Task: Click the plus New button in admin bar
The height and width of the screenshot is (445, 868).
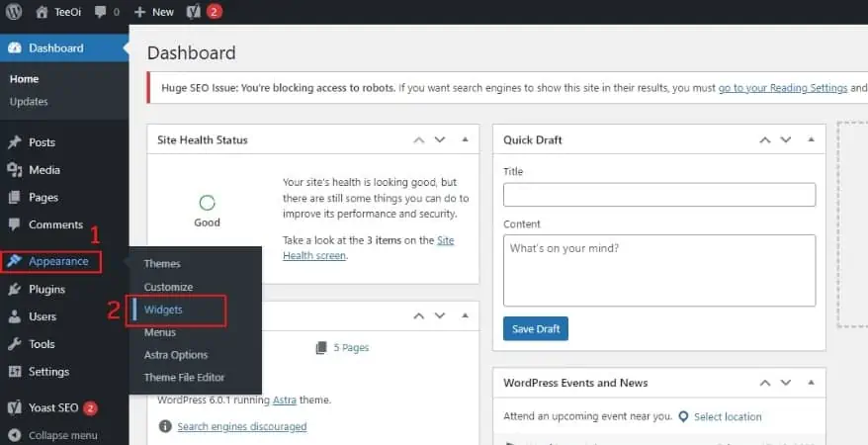Action: coord(154,12)
